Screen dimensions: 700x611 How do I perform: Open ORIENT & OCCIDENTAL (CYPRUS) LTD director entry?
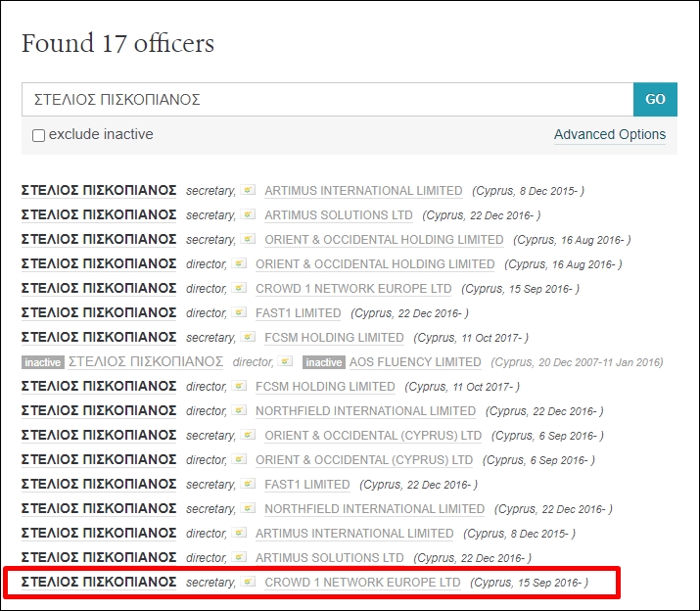[364, 460]
